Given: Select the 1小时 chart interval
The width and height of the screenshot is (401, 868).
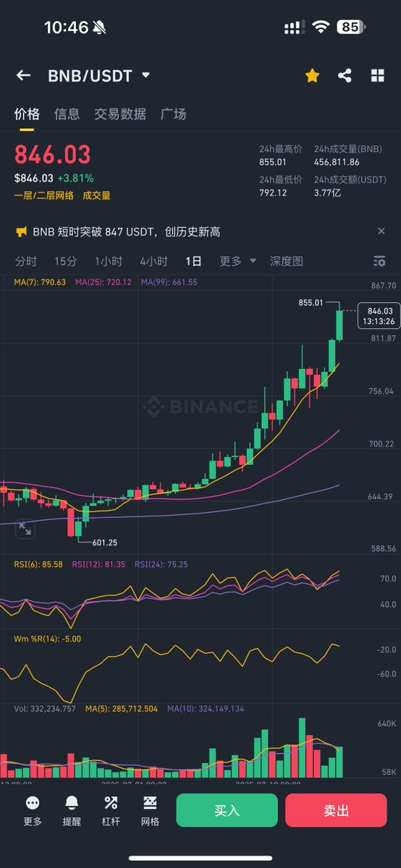Looking at the screenshot, I should (108, 261).
